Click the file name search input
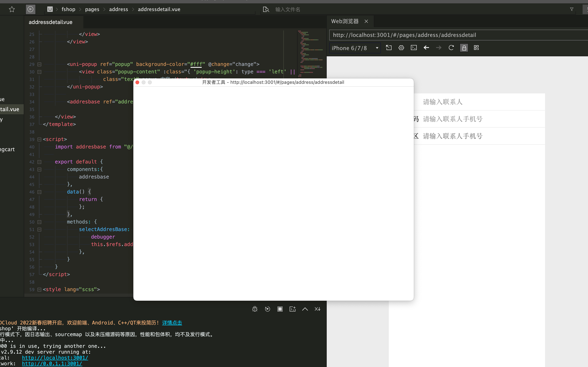 (288, 9)
